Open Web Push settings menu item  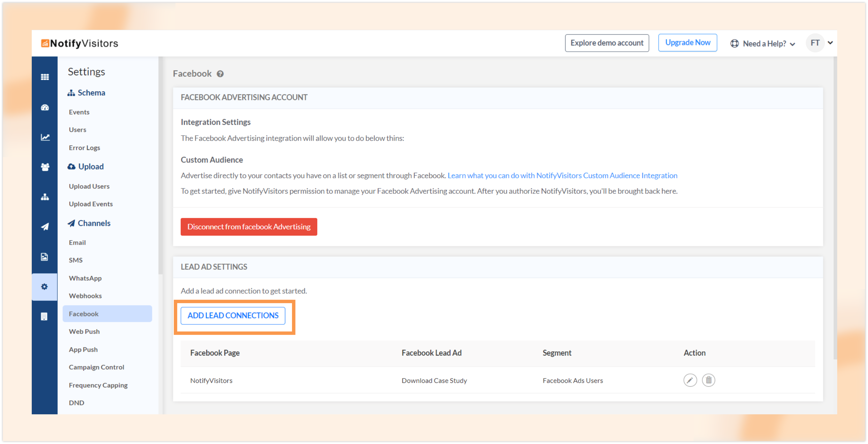pyautogui.click(x=84, y=331)
